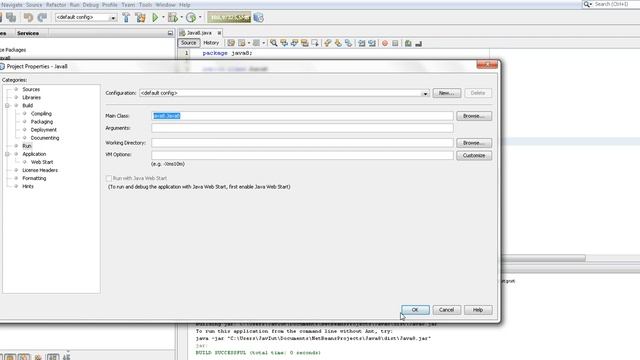Start macro recording with red circle icon
Image resolution: width=640 pixels, height=360 pixels.
[384, 43]
